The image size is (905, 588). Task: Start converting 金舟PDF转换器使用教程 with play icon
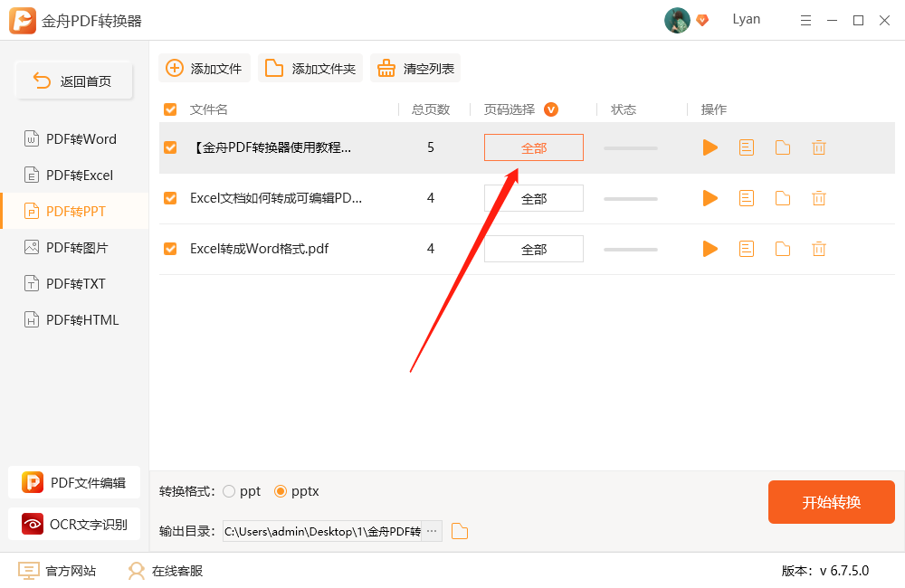(710, 147)
